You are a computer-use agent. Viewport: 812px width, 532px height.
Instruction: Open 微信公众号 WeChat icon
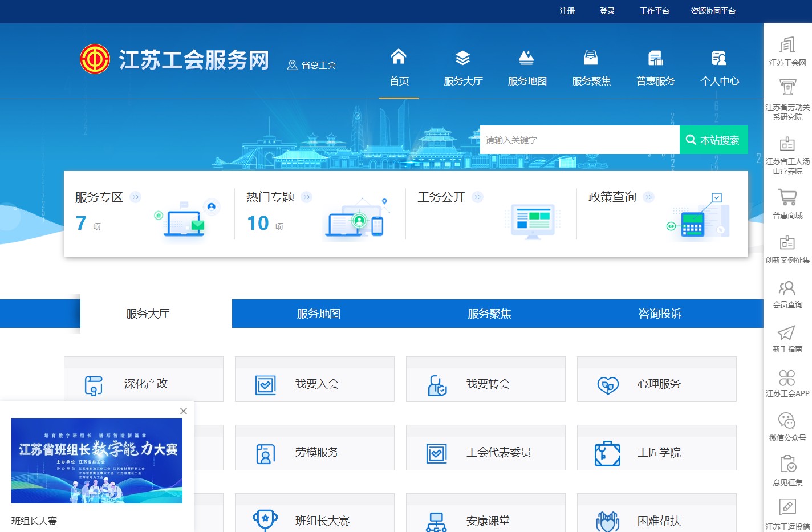[x=787, y=421]
